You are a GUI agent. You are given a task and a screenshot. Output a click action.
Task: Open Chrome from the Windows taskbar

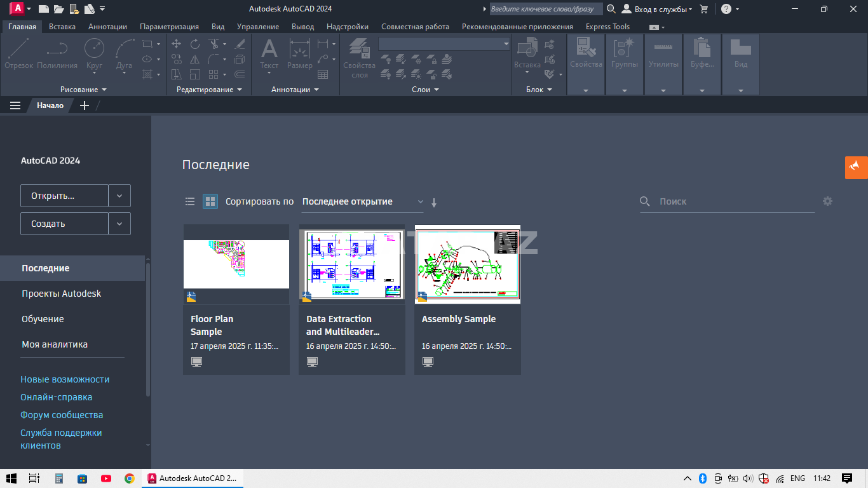tap(130, 478)
